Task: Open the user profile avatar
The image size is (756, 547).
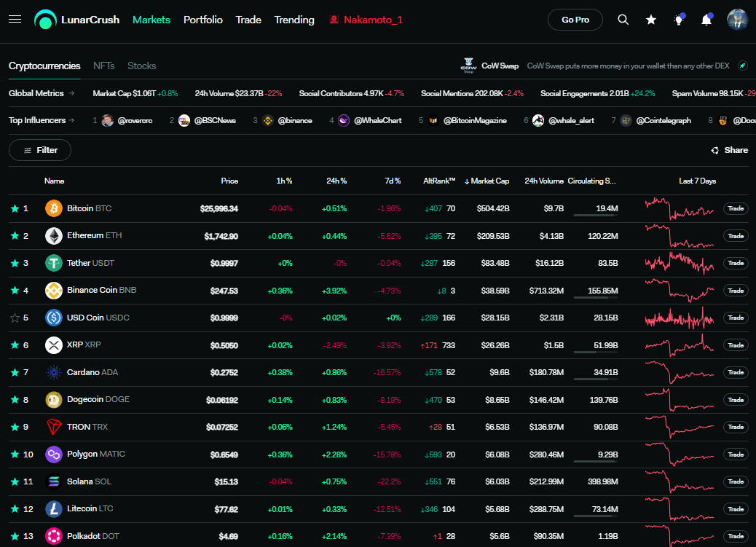Action: (x=737, y=20)
